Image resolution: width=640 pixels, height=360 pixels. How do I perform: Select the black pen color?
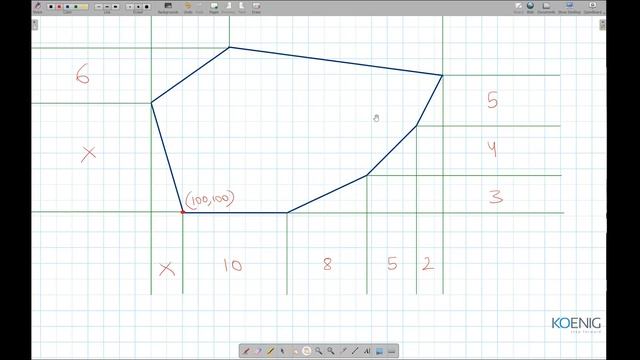click(51, 7)
